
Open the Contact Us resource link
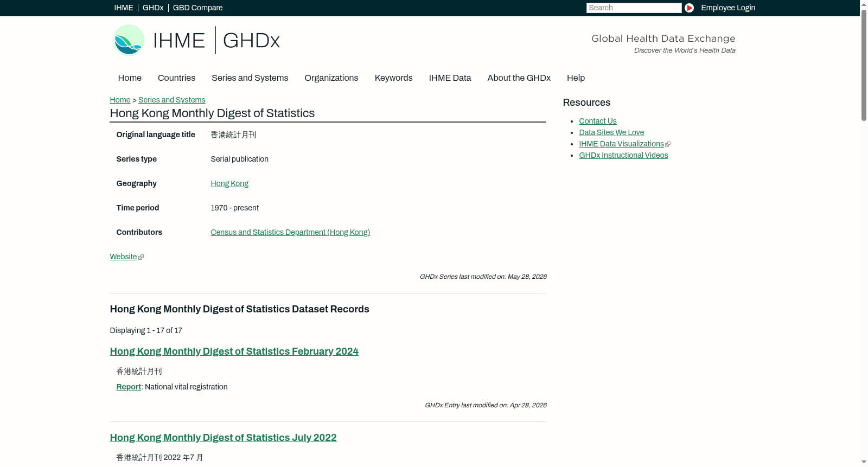point(598,121)
